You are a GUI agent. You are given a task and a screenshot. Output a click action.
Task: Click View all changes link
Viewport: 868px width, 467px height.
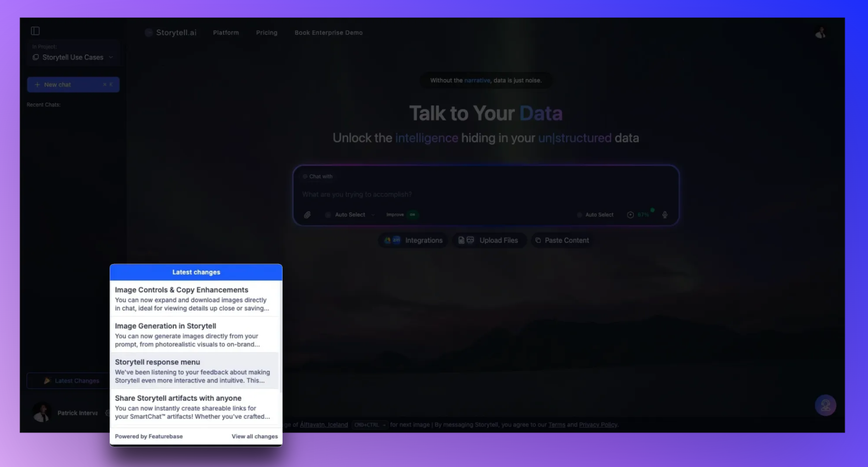tap(254, 436)
